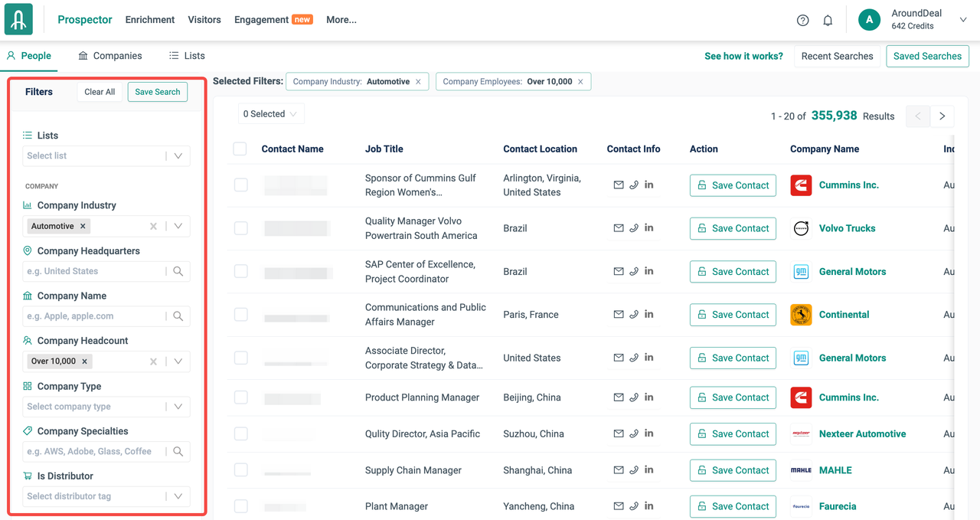This screenshot has width=980, height=520.
Task: Open the Nexteer Automotive company link
Action: (x=862, y=434)
